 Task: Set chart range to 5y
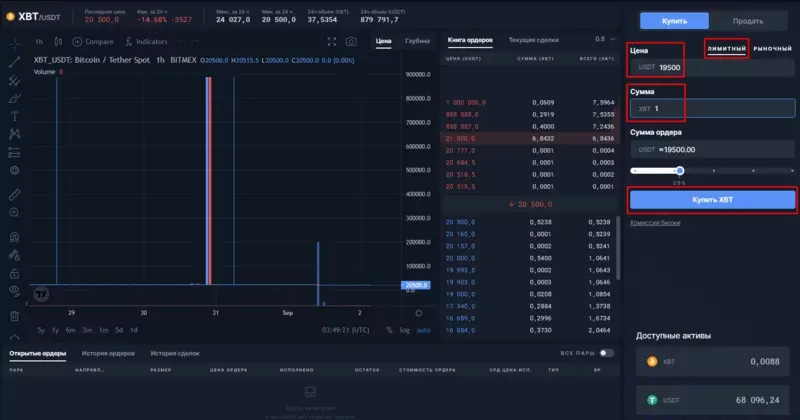pyautogui.click(x=41, y=330)
